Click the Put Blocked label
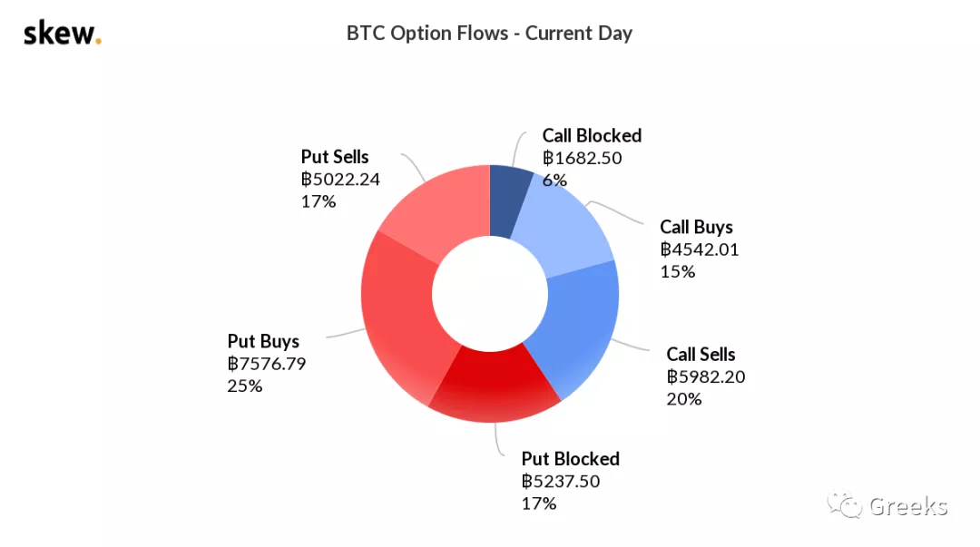The height and width of the screenshot is (547, 980). [x=570, y=459]
